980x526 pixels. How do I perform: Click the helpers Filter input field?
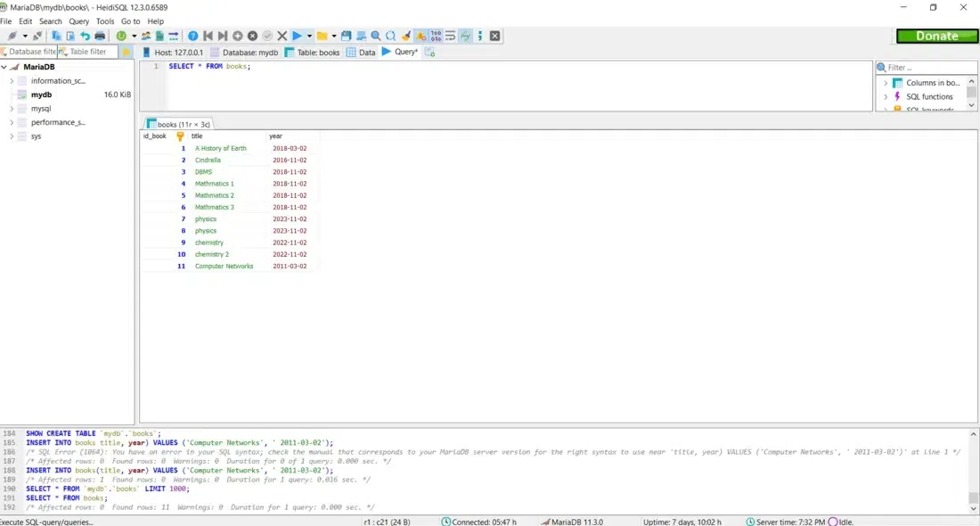(x=931, y=67)
